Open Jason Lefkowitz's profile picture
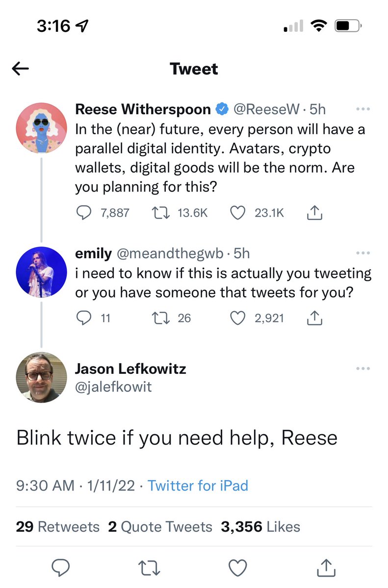Screen dimensions: 388x588 (41, 378)
